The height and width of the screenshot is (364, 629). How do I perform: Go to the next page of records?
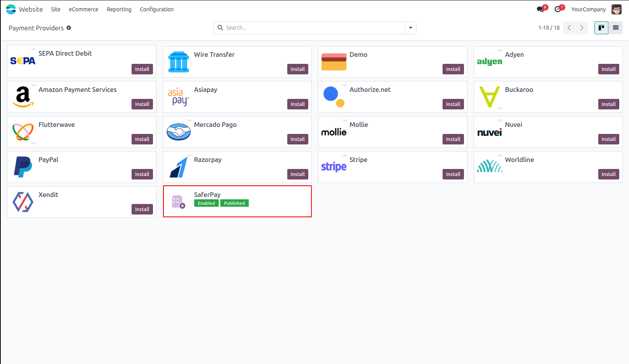582,28
